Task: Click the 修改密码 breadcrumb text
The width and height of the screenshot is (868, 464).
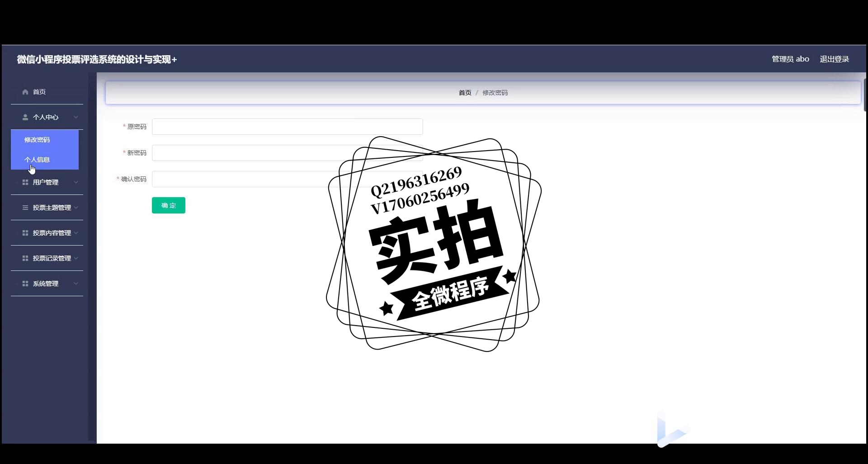Action: (495, 93)
